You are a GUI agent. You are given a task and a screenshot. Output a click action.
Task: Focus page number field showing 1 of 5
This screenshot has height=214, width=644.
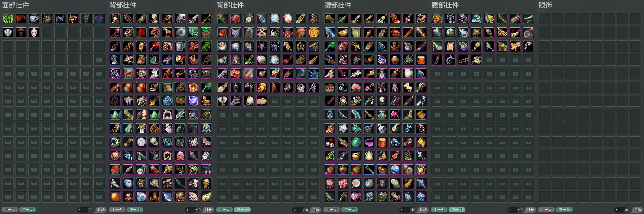tap(618, 210)
